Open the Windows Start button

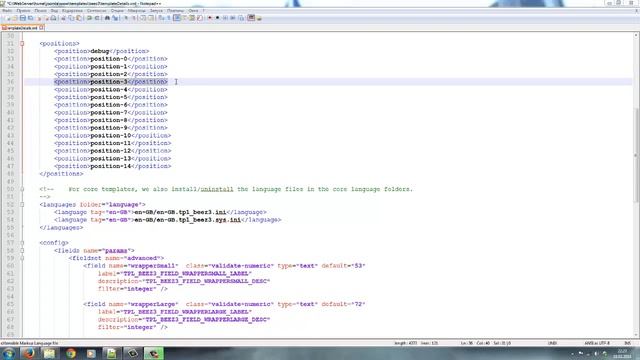[x=9, y=353]
